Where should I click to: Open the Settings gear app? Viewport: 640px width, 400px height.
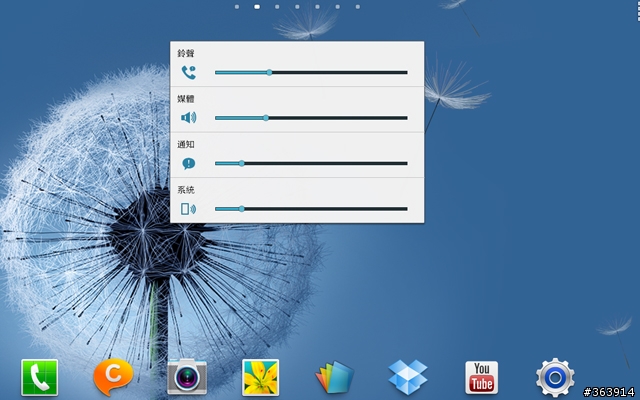(555, 378)
